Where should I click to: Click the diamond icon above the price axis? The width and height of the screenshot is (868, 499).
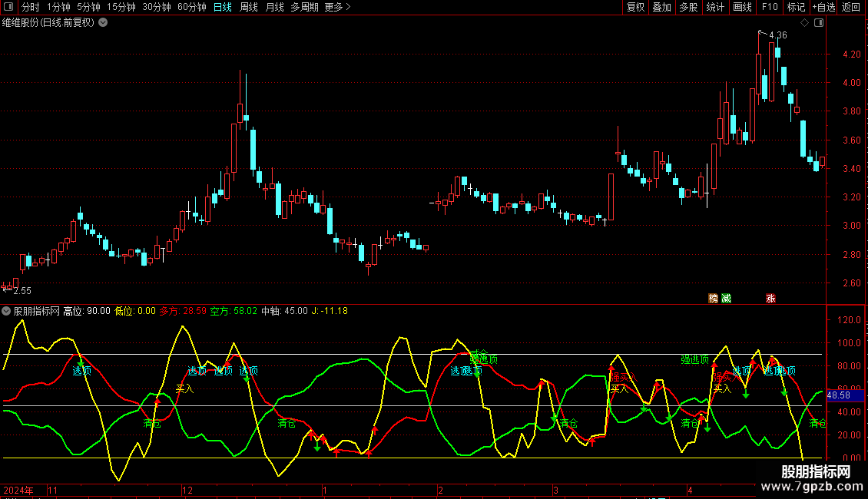[804, 23]
